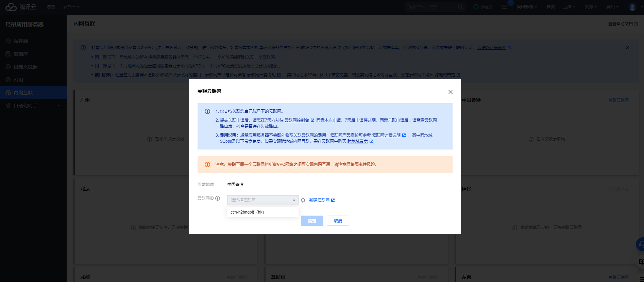Click external-link icon after 新建云联网

(x=333, y=200)
